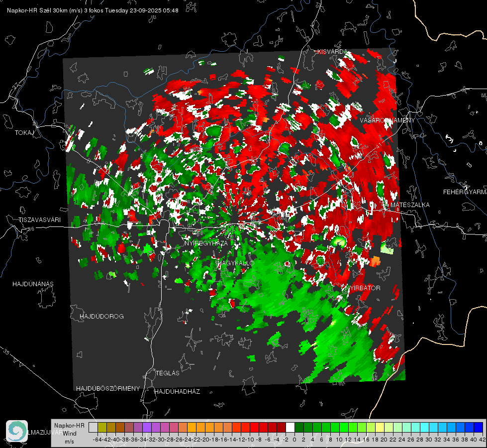
Task: Pick the red swatch between -10 and -8
Action: point(254,428)
